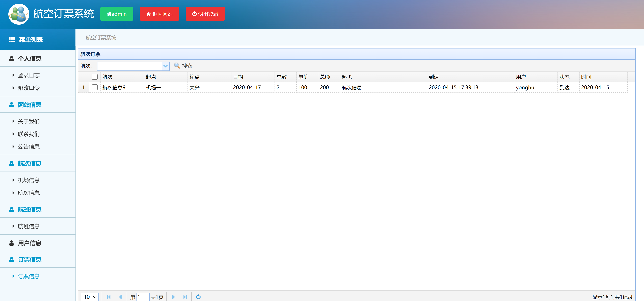Screen dimensions: 644x301
Task: Open the 登录日志 menu item
Action: pos(29,75)
